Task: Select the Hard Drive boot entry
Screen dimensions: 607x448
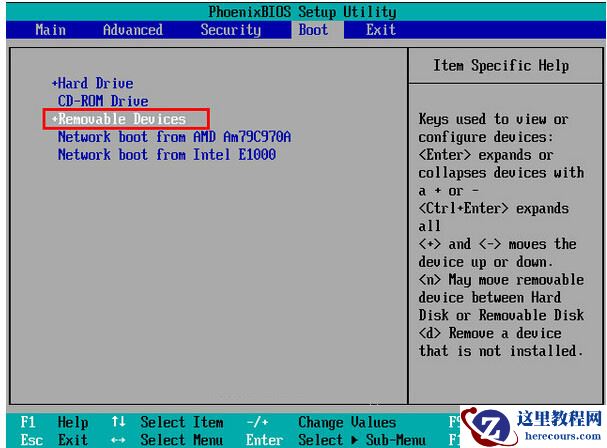Action: [x=96, y=83]
